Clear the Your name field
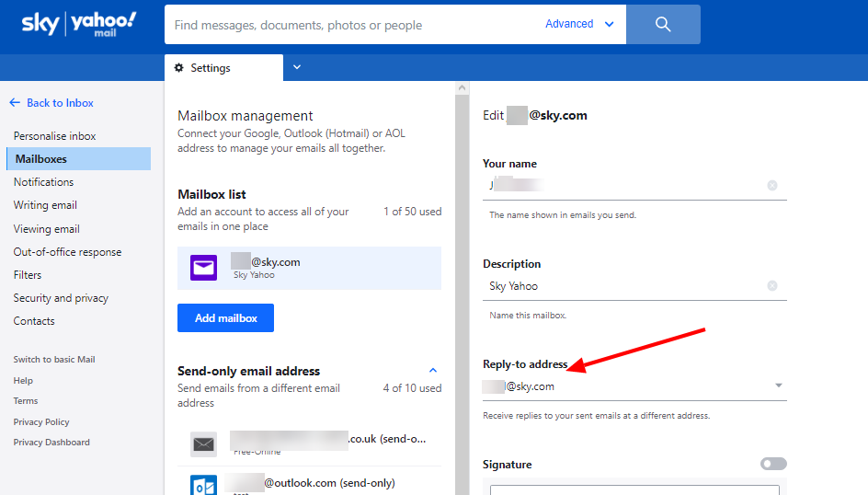868x495 pixels. (x=771, y=185)
